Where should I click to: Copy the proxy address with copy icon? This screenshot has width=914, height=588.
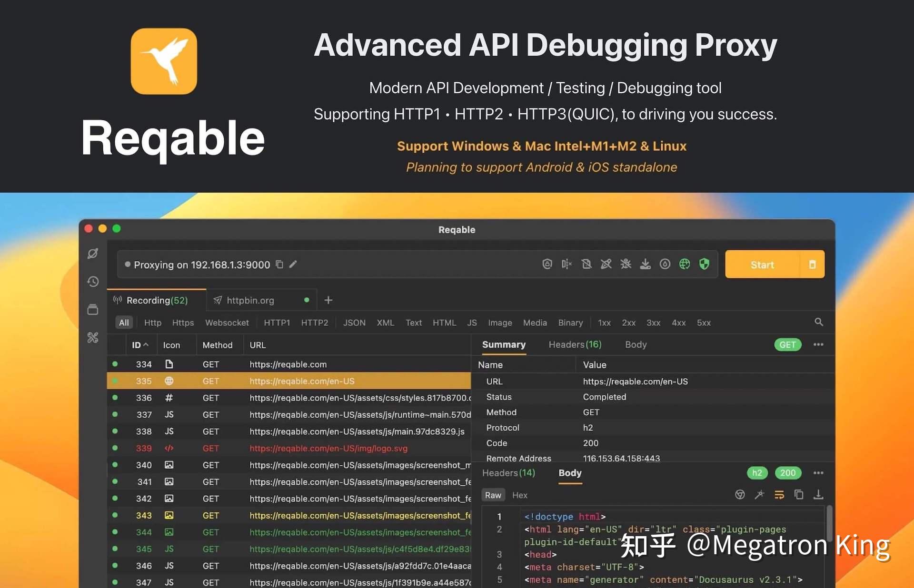(279, 265)
